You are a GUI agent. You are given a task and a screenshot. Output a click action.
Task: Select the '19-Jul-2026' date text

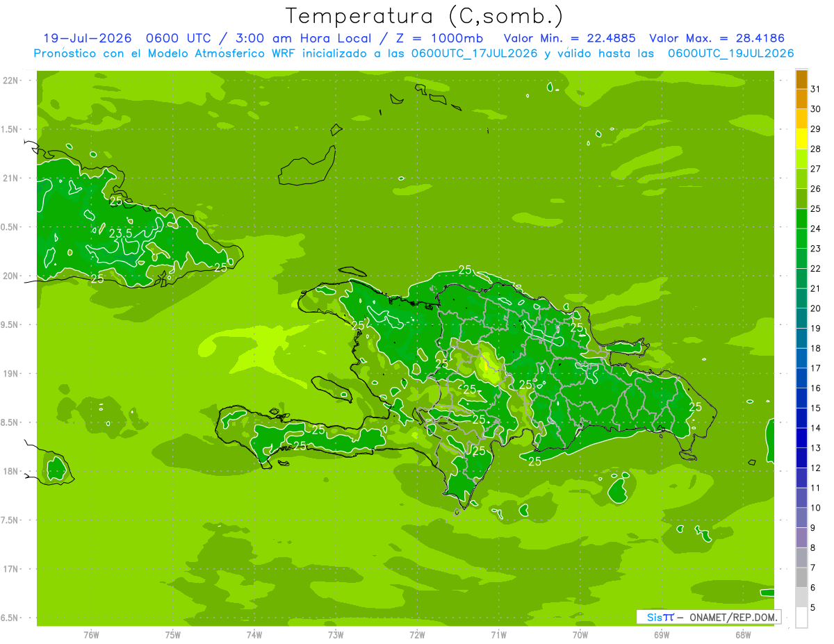tap(88, 38)
